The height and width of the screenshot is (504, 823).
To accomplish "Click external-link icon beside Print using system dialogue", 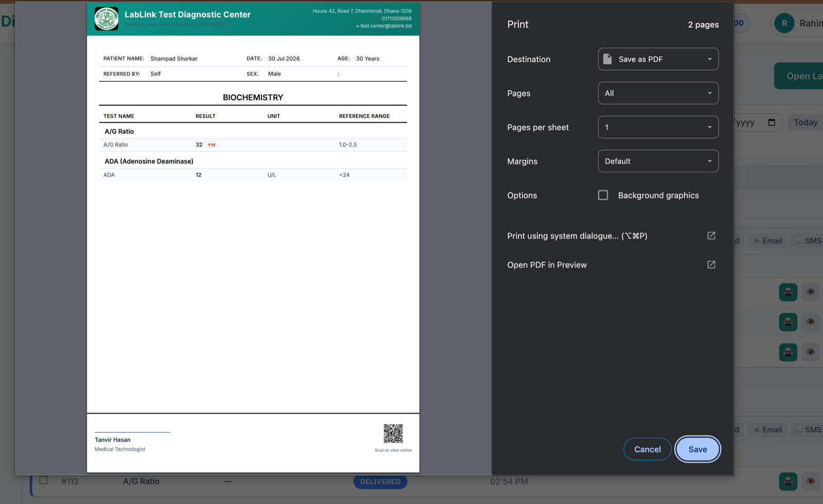I will pos(711,236).
